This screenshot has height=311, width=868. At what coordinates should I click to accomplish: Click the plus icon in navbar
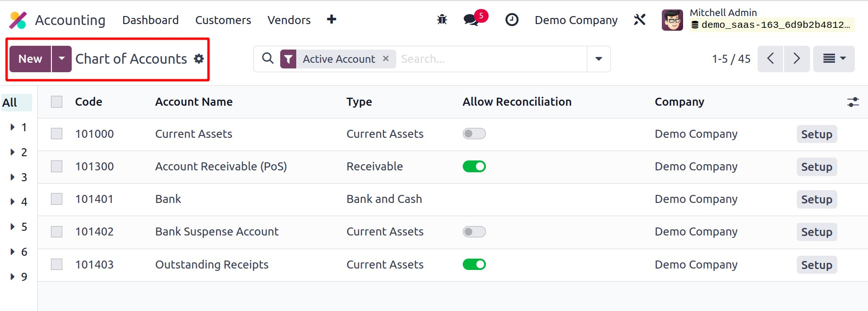point(332,19)
